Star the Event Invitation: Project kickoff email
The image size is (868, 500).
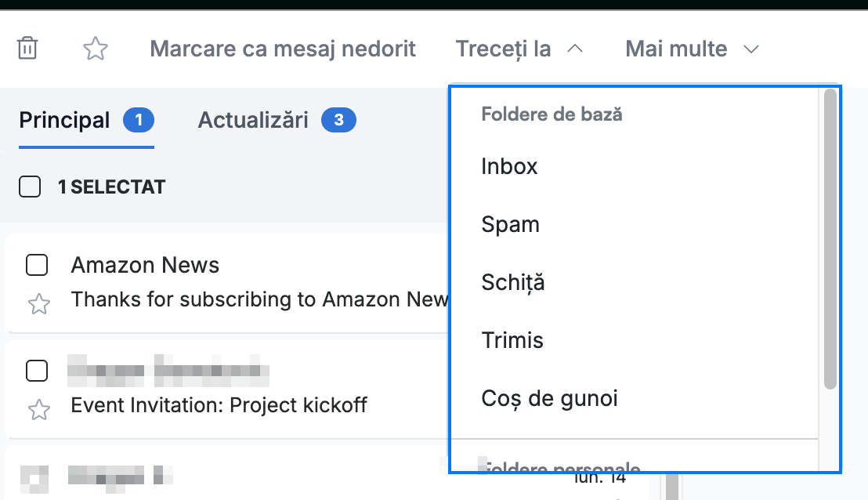38,410
